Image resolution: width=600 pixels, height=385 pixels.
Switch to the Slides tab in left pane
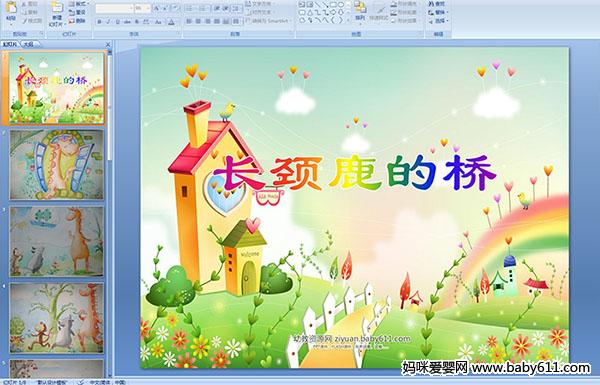tap(10, 45)
